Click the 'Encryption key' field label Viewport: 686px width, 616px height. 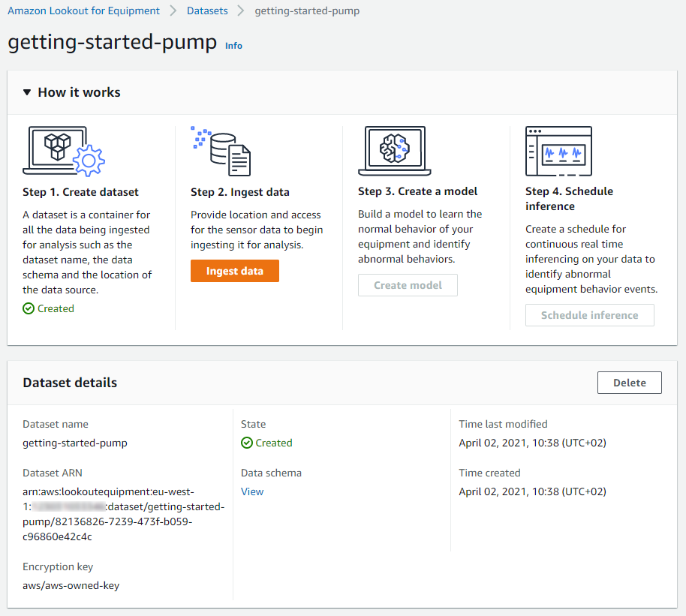[58, 566]
